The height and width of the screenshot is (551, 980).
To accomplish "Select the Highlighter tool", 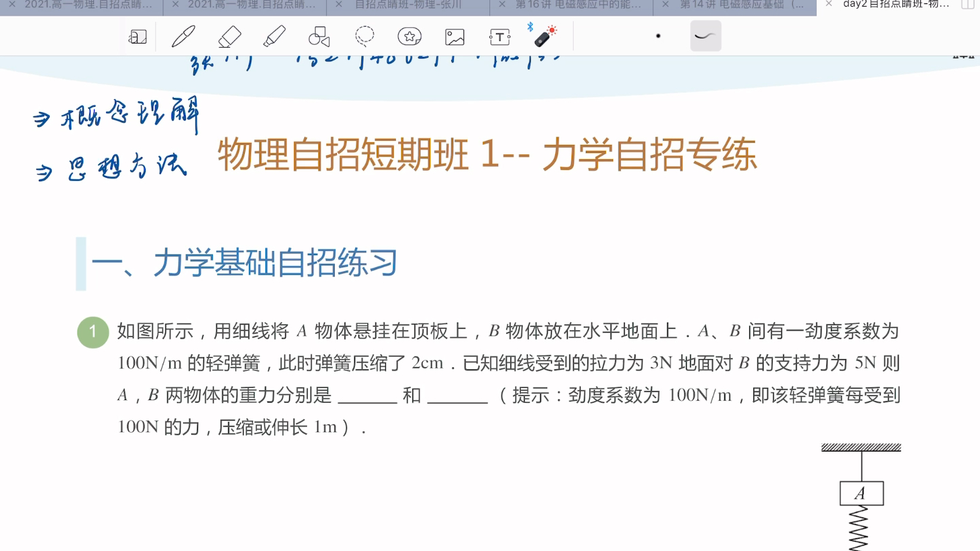I will pos(274,36).
